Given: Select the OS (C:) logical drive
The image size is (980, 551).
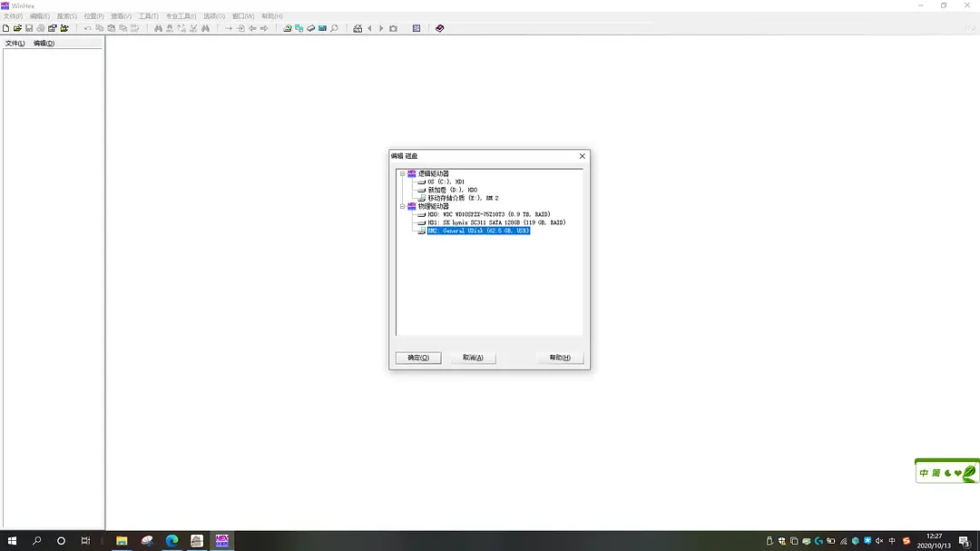Looking at the screenshot, I should click(446, 182).
